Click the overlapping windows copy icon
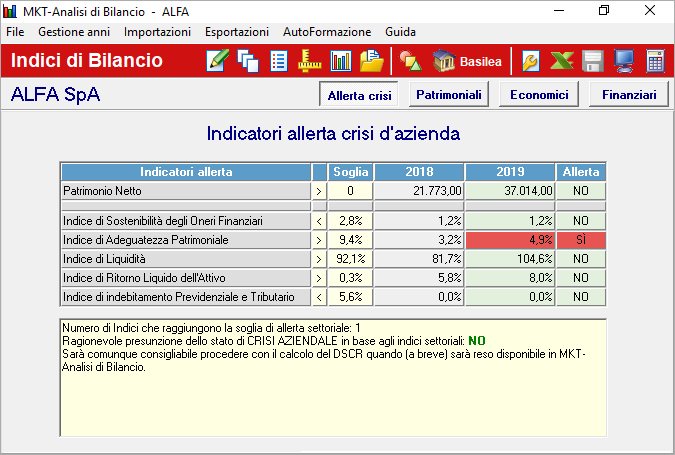 [x=248, y=61]
